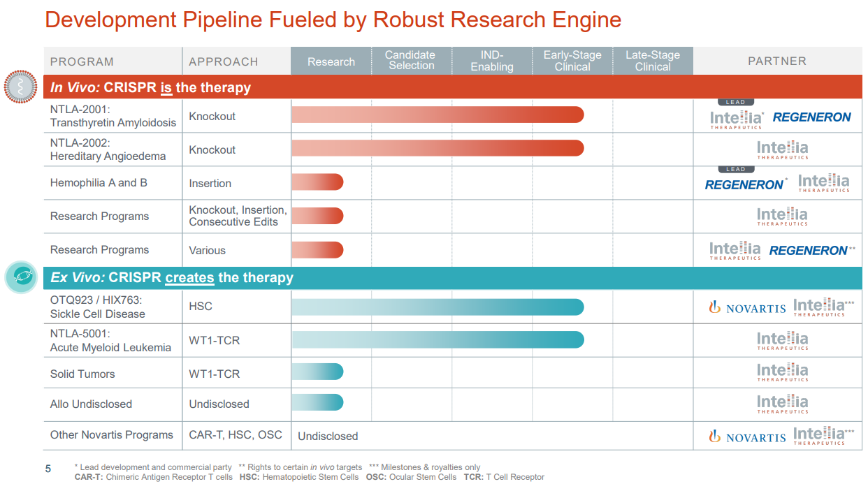
Task: Click 'TCR: T Cell Receptor' abbreviation footnote
Action: (x=504, y=477)
